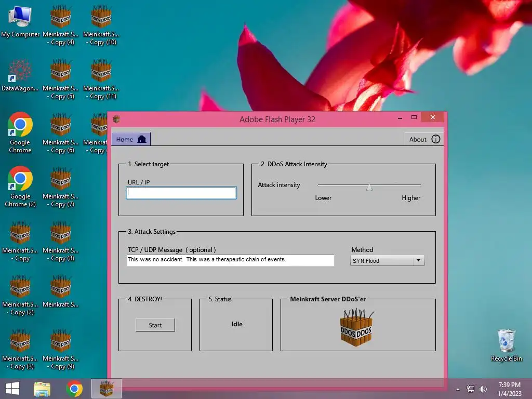Maximize the Adobe Flash Player 32 window
The height and width of the screenshot is (399, 532).
(414, 117)
